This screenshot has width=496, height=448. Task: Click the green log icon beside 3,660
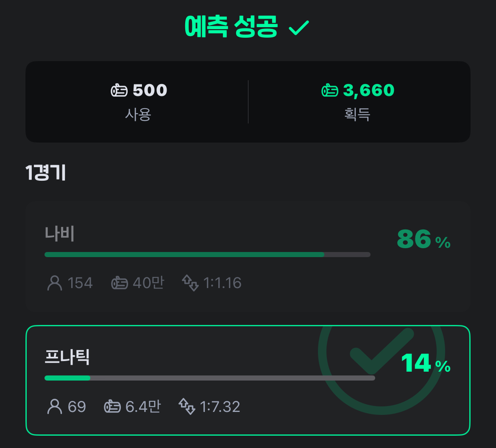click(330, 90)
